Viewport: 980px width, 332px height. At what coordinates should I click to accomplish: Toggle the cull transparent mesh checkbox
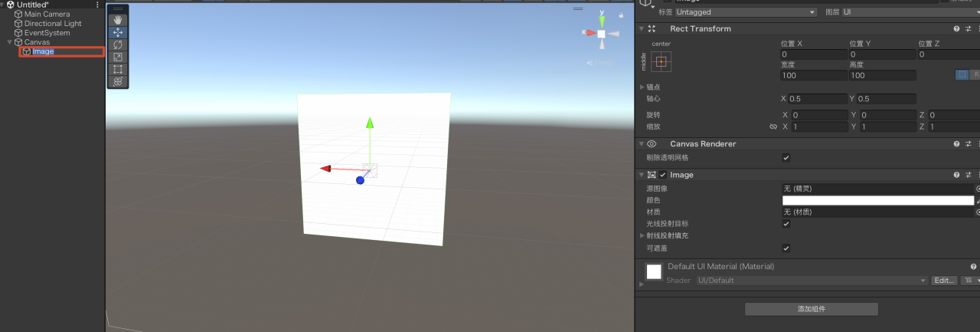tap(786, 157)
